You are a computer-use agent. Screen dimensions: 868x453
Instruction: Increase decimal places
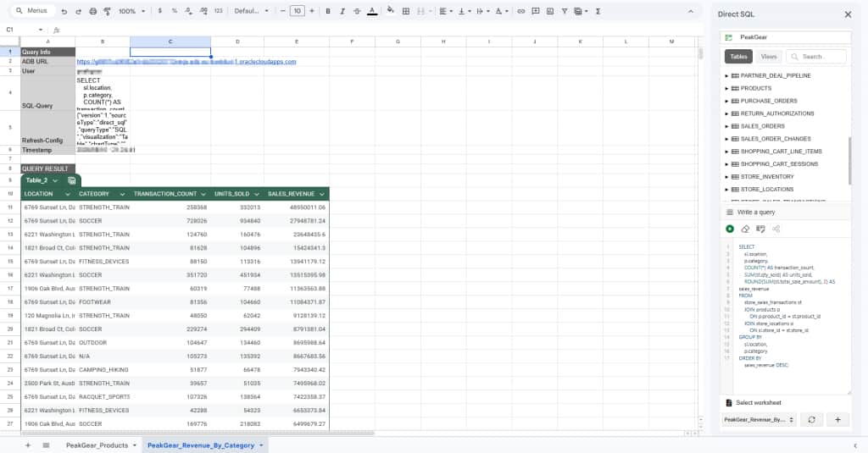[x=203, y=11]
